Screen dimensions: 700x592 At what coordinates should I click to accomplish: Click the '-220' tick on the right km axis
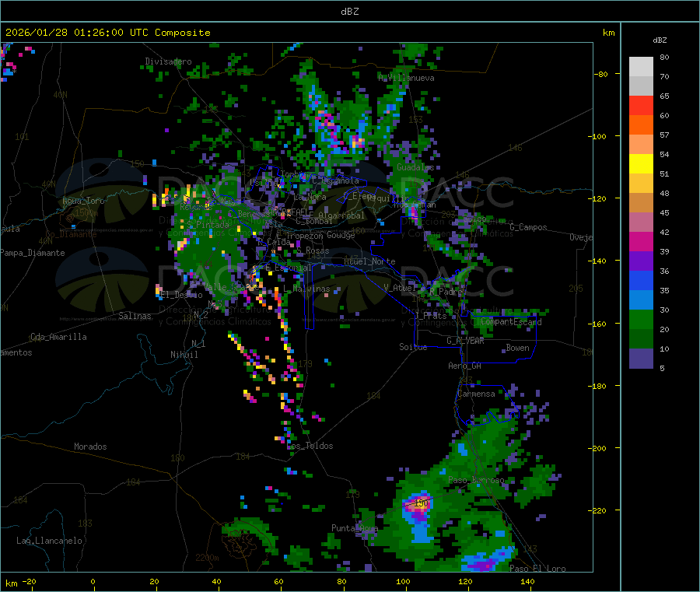point(599,511)
